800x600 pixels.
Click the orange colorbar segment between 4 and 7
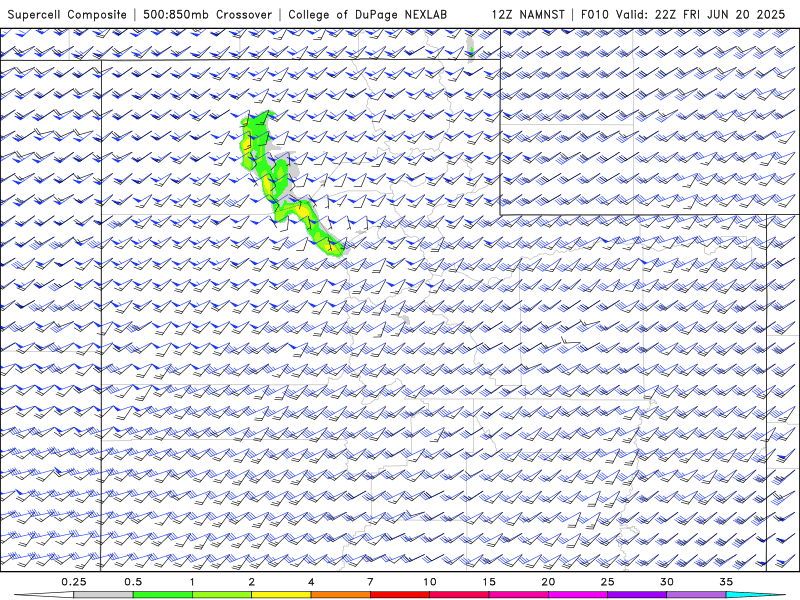pos(341,595)
